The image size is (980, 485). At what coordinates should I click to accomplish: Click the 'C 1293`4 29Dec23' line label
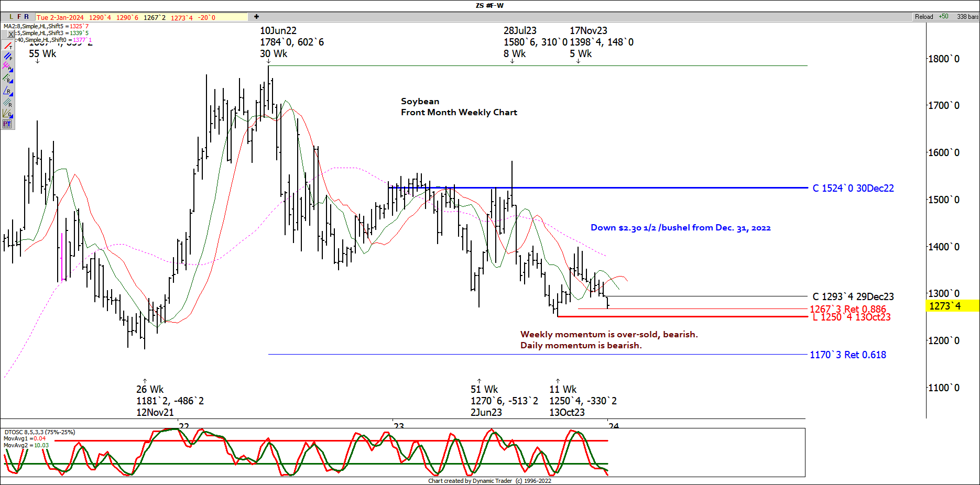853,296
